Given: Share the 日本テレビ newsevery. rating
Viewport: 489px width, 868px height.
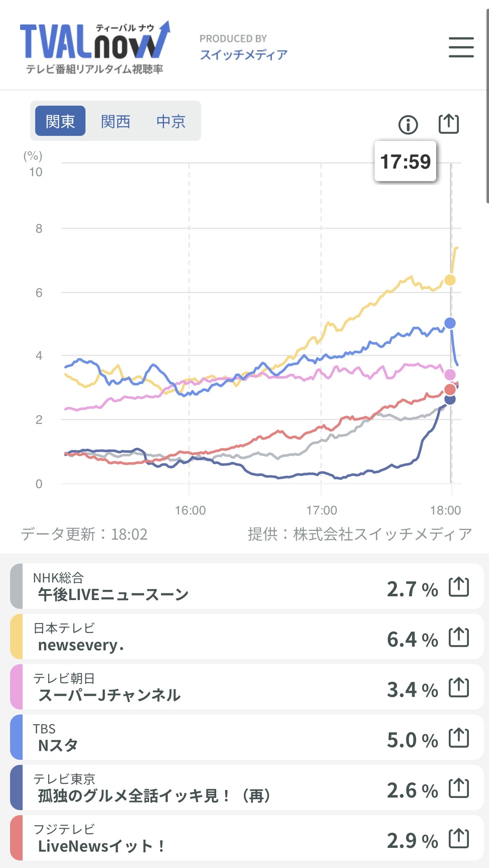Looking at the screenshot, I should tap(458, 637).
